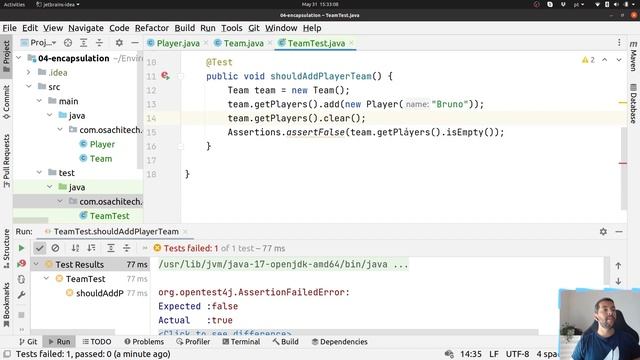Open Activities overview on Ubuntu

[14, 4]
